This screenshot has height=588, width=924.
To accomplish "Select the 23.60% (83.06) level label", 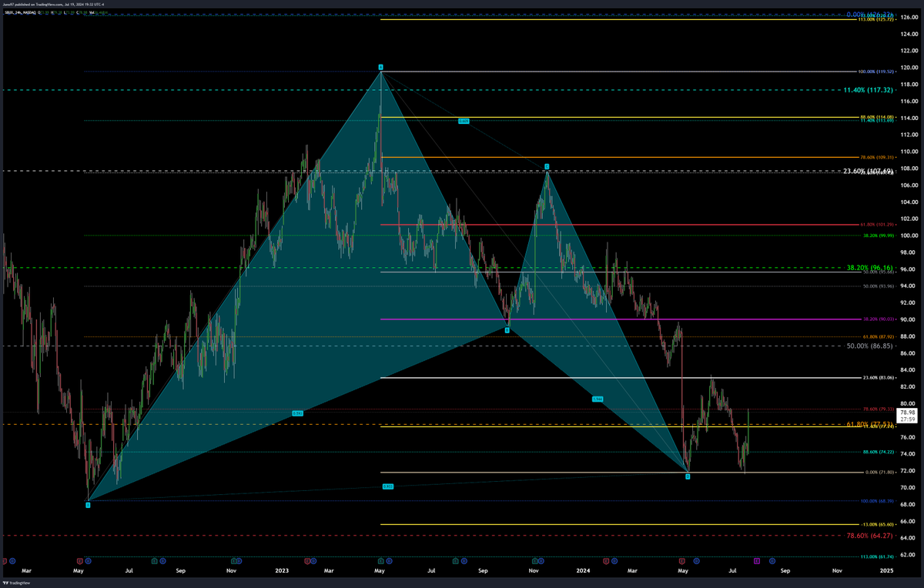I will click(x=879, y=378).
